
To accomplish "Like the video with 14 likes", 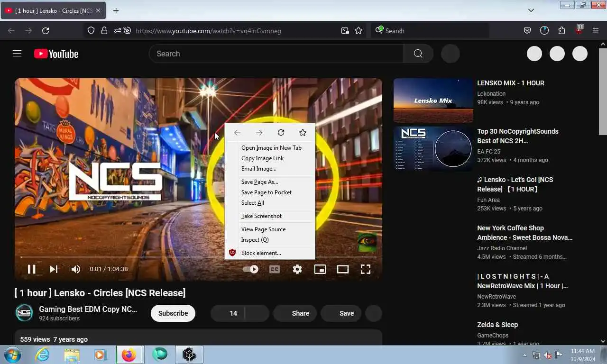I will coord(228,313).
